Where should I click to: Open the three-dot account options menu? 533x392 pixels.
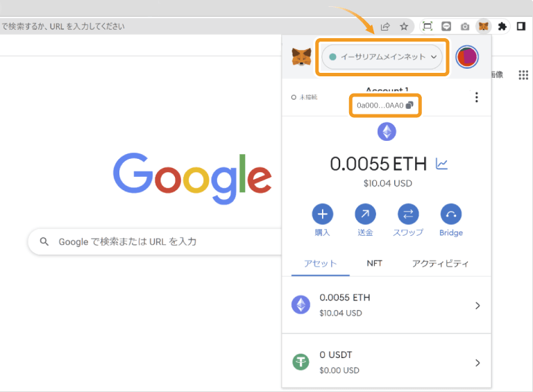coord(477,97)
